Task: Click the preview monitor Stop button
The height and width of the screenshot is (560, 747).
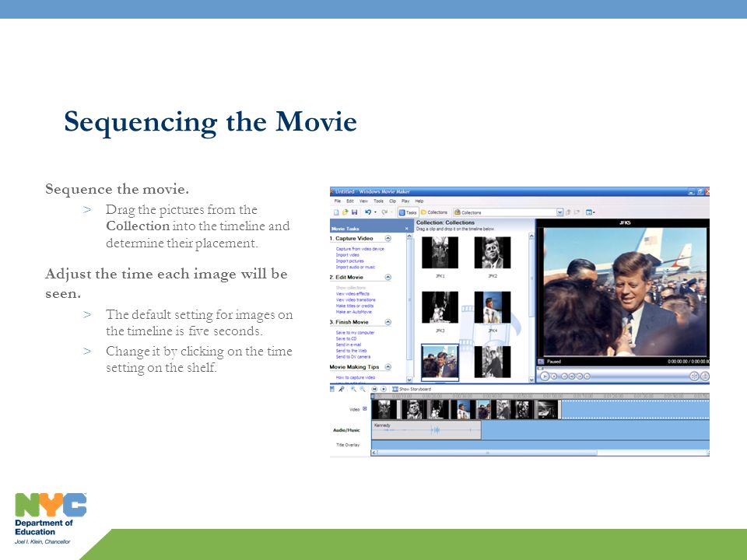Action: [554, 376]
